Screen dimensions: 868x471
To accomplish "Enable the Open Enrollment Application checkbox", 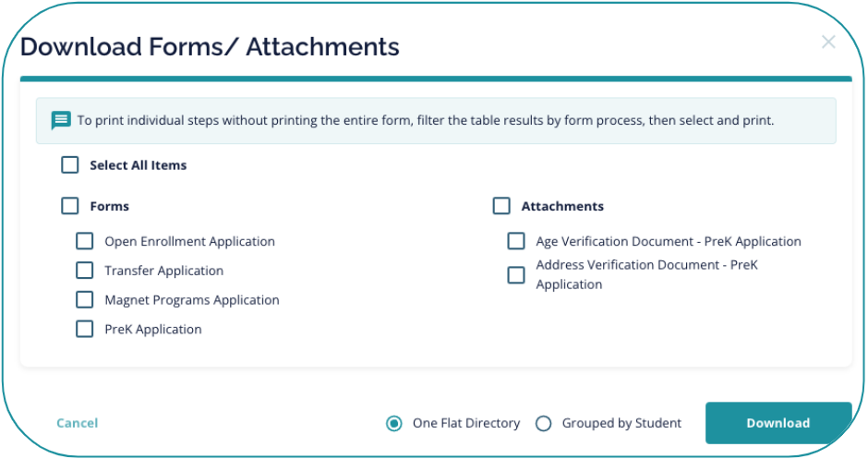I will coord(85,241).
